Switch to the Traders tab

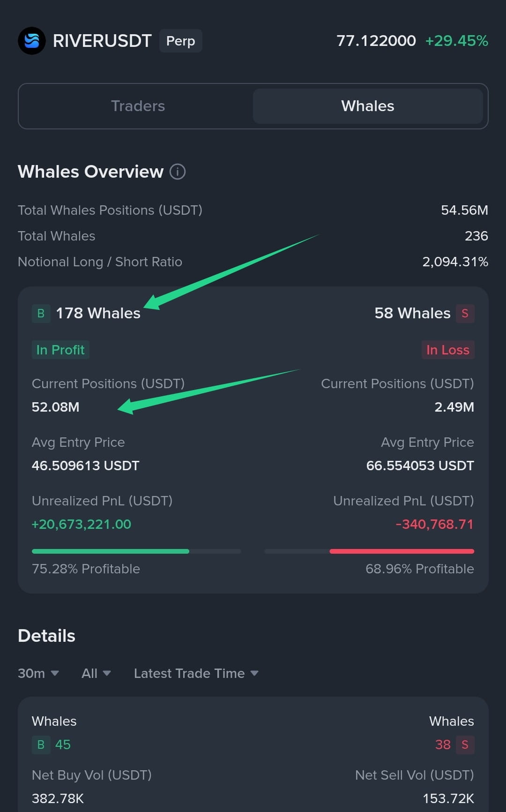[138, 106]
